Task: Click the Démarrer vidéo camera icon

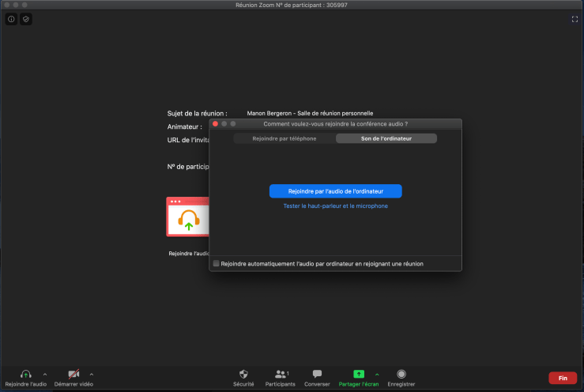Action: tap(73, 374)
